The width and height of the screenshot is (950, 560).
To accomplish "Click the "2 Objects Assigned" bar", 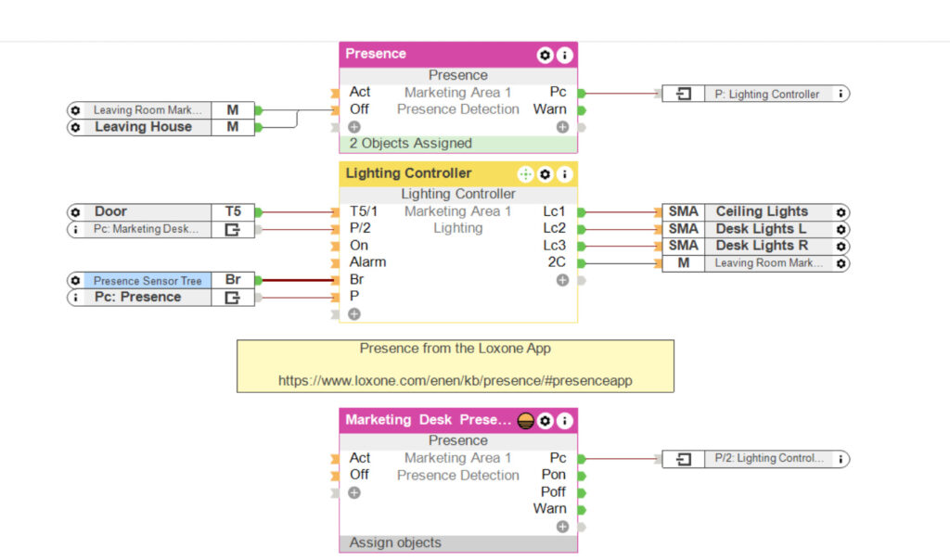I will (458, 144).
